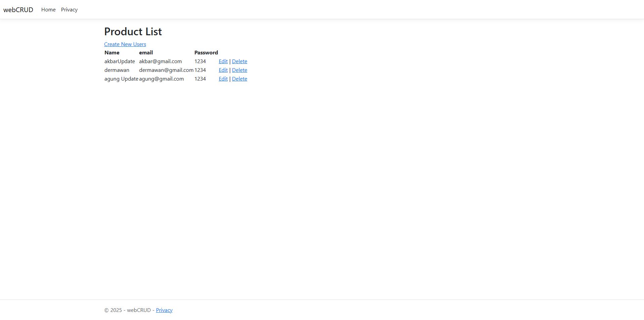644x320 pixels.
Task: Delete the agung Update user
Action: click(x=239, y=79)
